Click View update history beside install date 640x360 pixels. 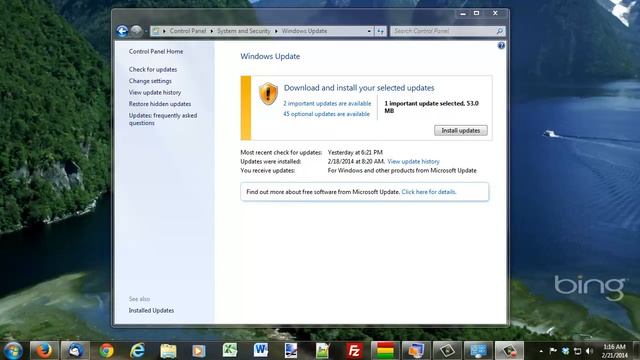coord(413,162)
